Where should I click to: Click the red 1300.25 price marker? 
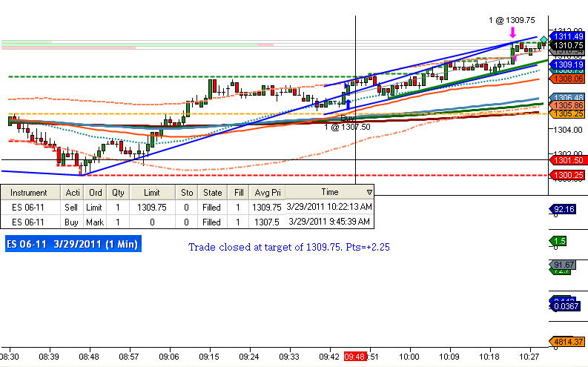(x=567, y=175)
